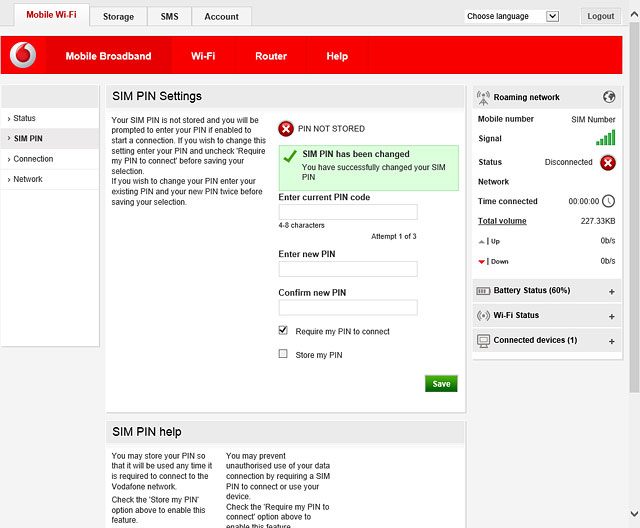Switch to the SMS tab
Screen dimensions: 640x528
pyautogui.click(x=169, y=17)
